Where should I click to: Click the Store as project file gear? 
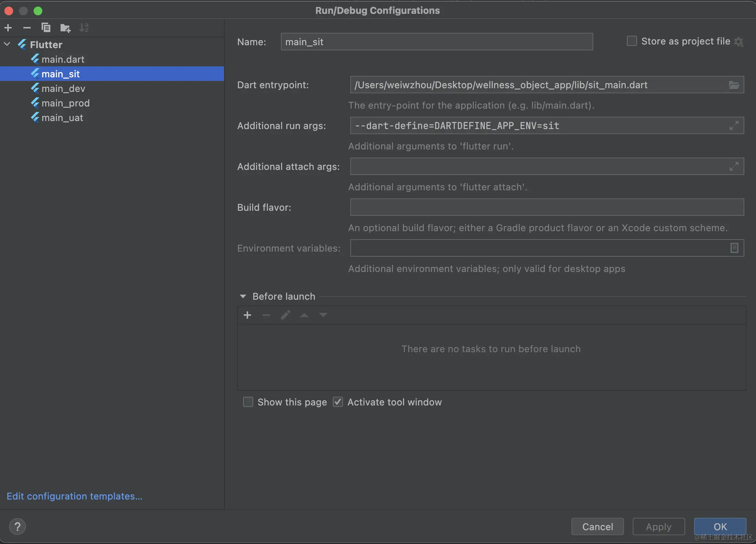(x=739, y=42)
